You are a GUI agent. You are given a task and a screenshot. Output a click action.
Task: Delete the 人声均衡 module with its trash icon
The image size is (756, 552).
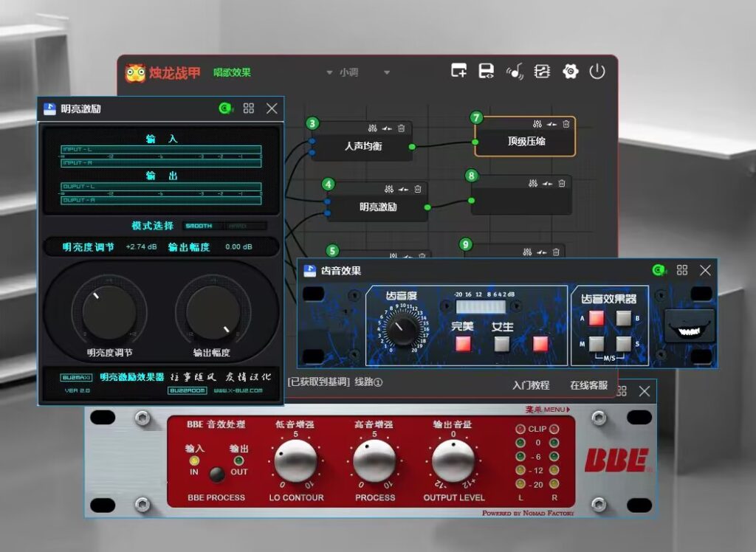tap(401, 128)
